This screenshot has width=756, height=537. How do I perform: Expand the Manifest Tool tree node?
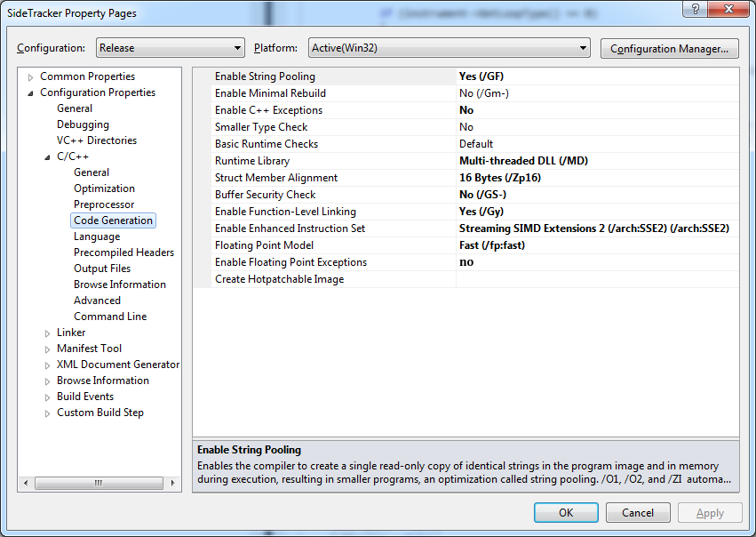pos(47,349)
